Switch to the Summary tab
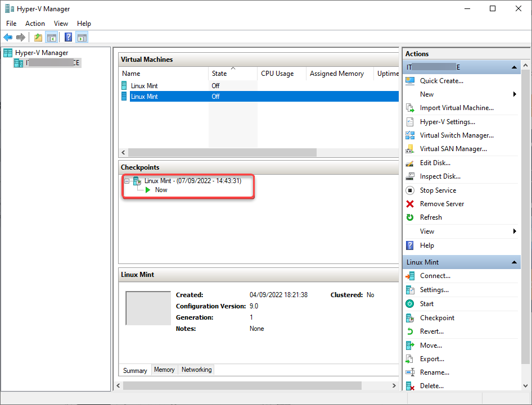This screenshot has width=532, height=405. [x=135, y=370]
